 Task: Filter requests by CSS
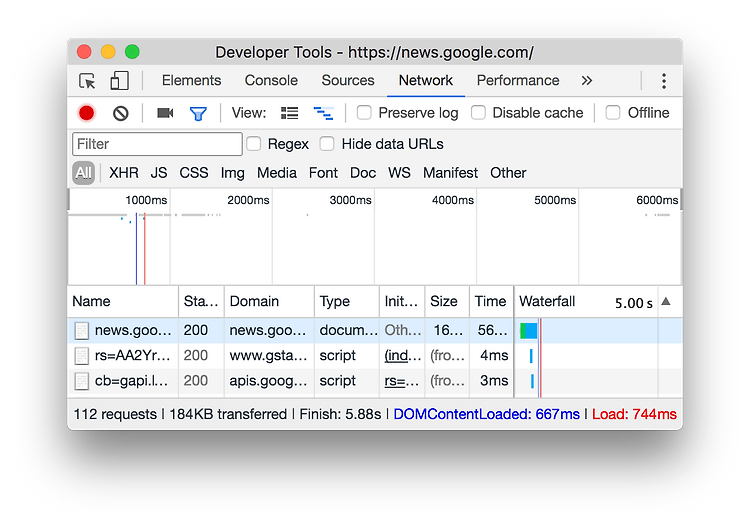(194, 173)
